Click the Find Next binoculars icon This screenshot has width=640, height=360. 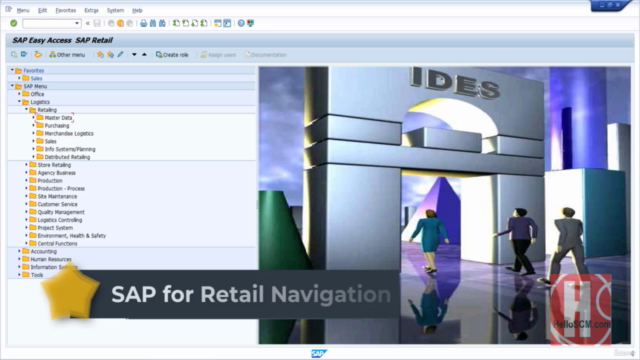click(x=162, y=23)
